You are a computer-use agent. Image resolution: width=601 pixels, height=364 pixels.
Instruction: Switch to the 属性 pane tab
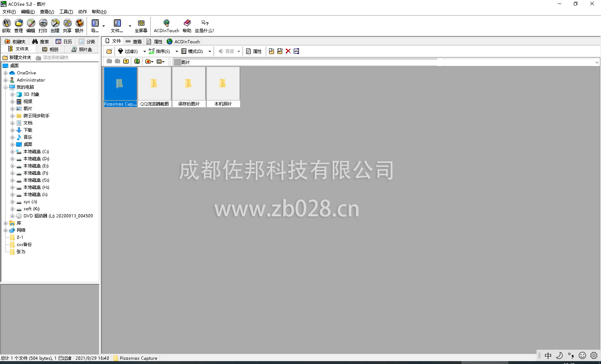(x=155, y=41)
